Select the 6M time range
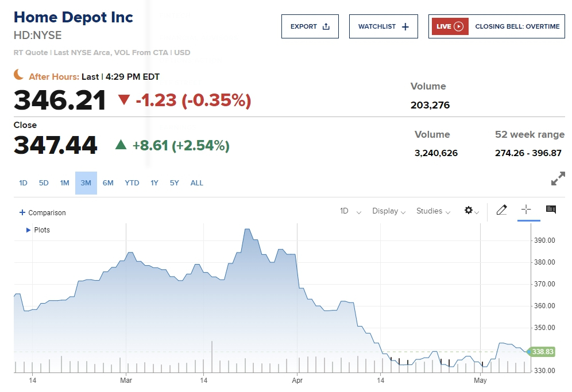Viewport: 572px width, 392px height. pyautogui.click(x=108, y=183)
